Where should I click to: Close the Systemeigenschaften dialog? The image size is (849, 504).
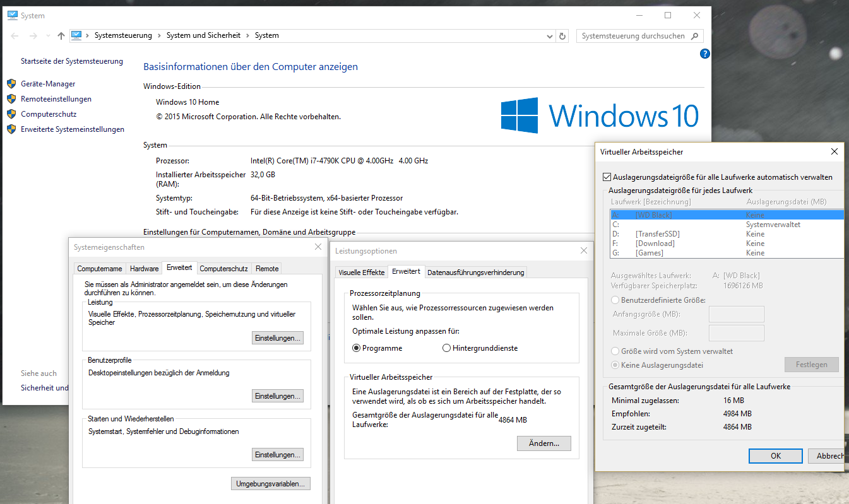tap(318, 247)
